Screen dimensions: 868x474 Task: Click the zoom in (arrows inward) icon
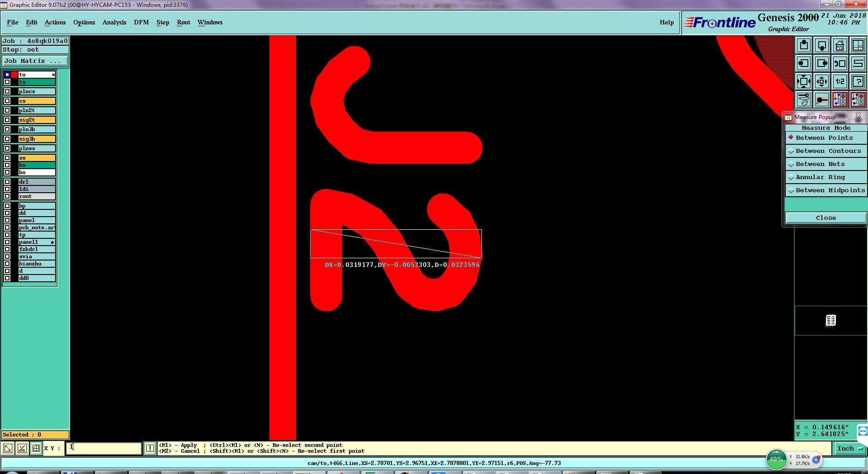coord(804,81)
